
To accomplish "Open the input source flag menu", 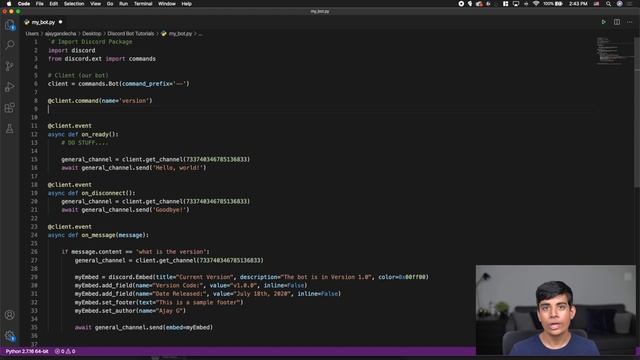I will click(596, 4).
